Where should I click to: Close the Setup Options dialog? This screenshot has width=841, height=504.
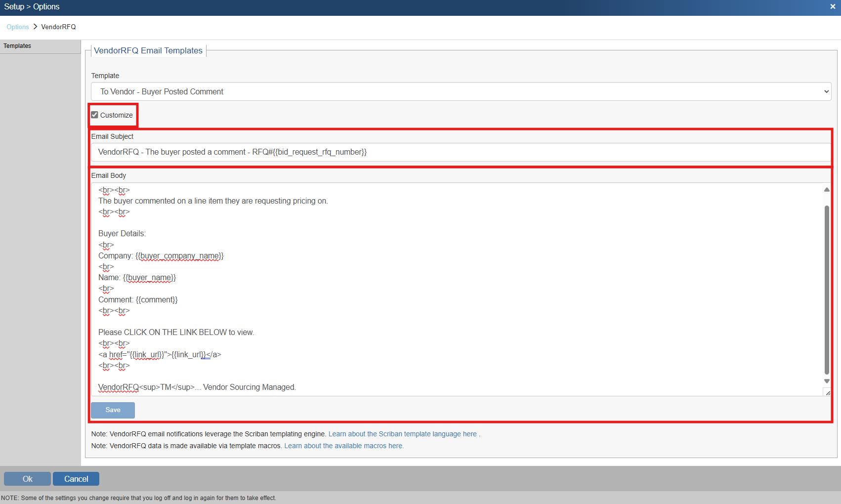pyautogui.click(x=833, y=7)
